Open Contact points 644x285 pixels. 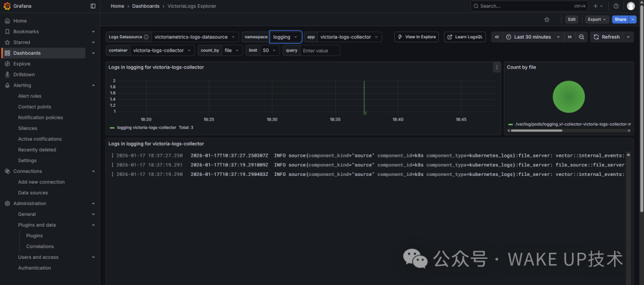(35, 107)
